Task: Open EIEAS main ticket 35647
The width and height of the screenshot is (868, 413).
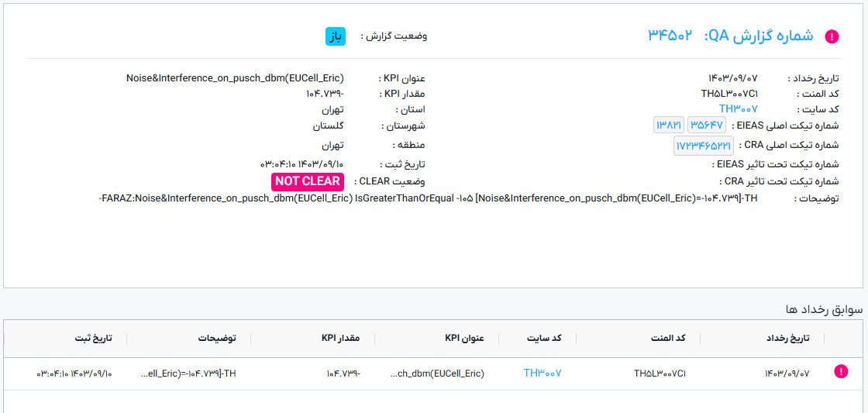Action: [x=706, y=125]
